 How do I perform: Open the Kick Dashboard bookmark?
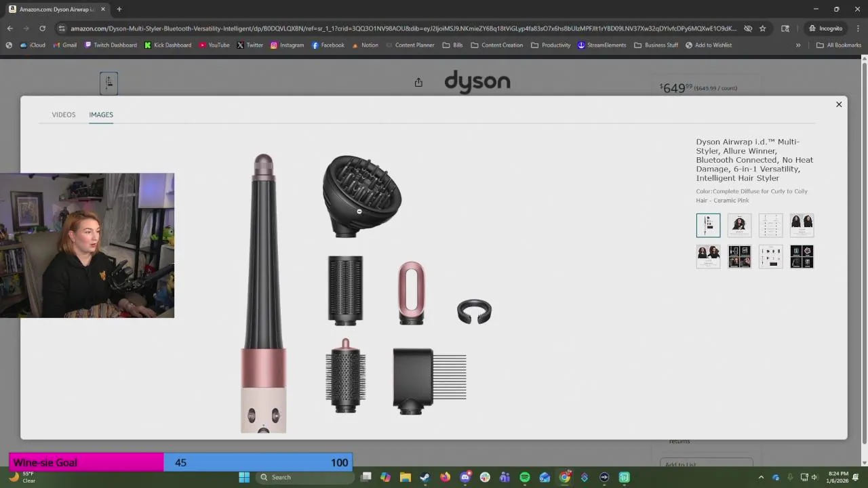[167, 45]
